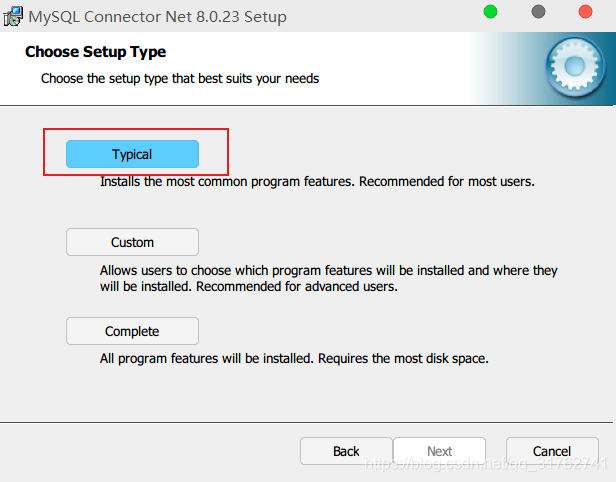Select the Custom setup type
The width and height of the screenshot is (616, 482).
pos(132,242)
